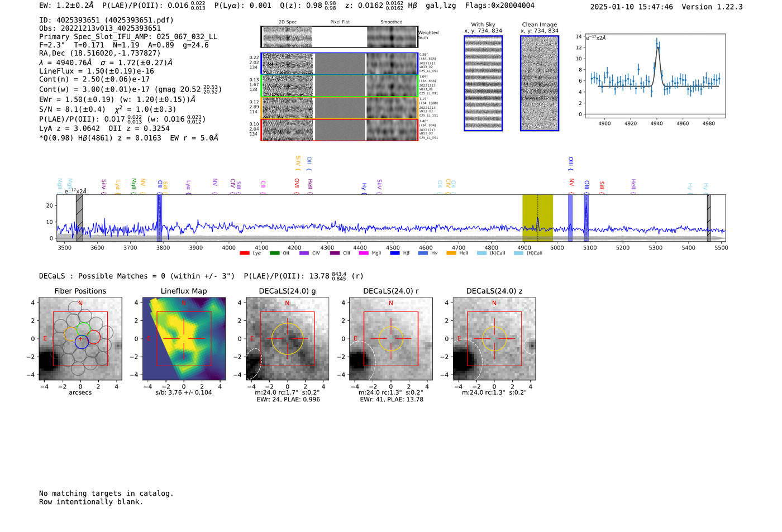The image size is (782, 532).
Task: Click the magenta MgII legend swatch
Action: point(364,253)
